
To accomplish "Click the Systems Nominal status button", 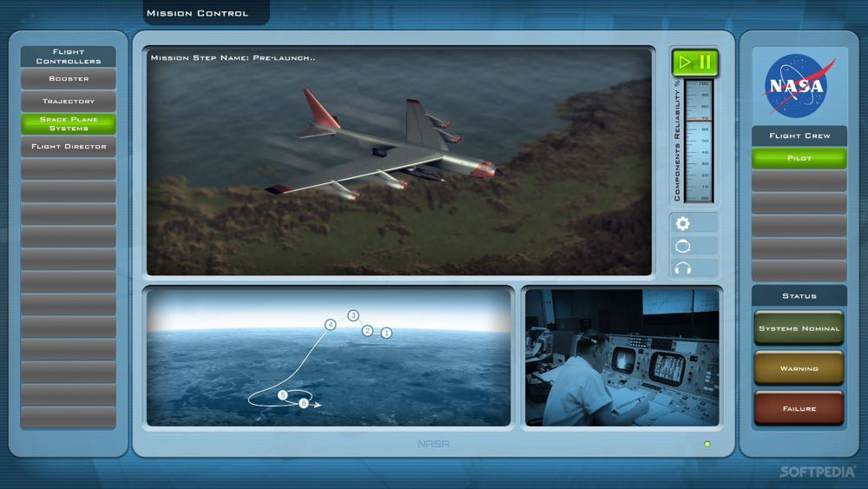I will pyautogui.click(x=799, y=328).
